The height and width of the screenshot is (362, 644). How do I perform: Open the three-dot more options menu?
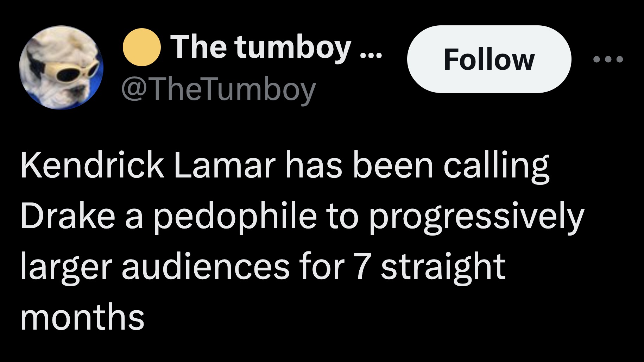[608, 59]
